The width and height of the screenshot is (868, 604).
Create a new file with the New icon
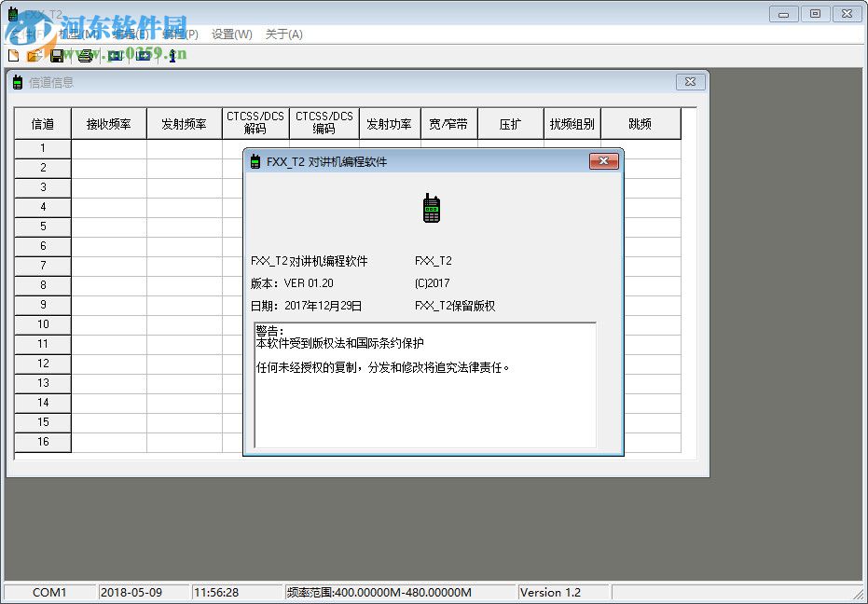pos(13,55)
